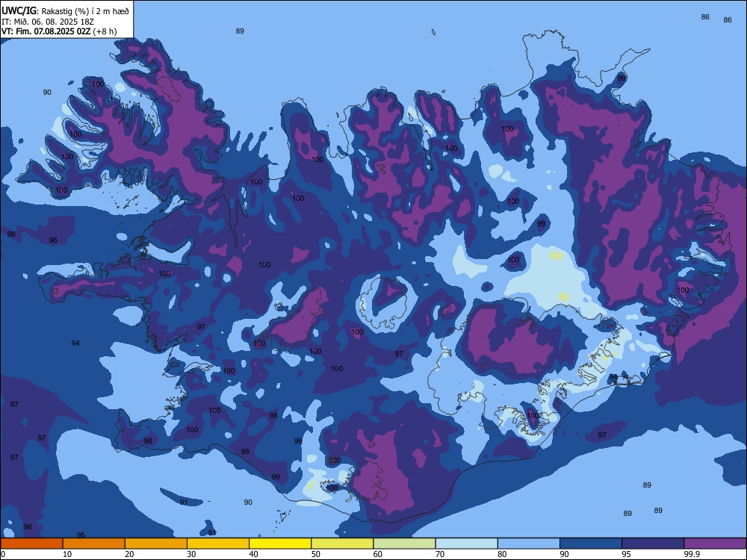Click the legend tick label "50"
The width and height of the screenshot is (747, 560).
click(x=316, y=554)
